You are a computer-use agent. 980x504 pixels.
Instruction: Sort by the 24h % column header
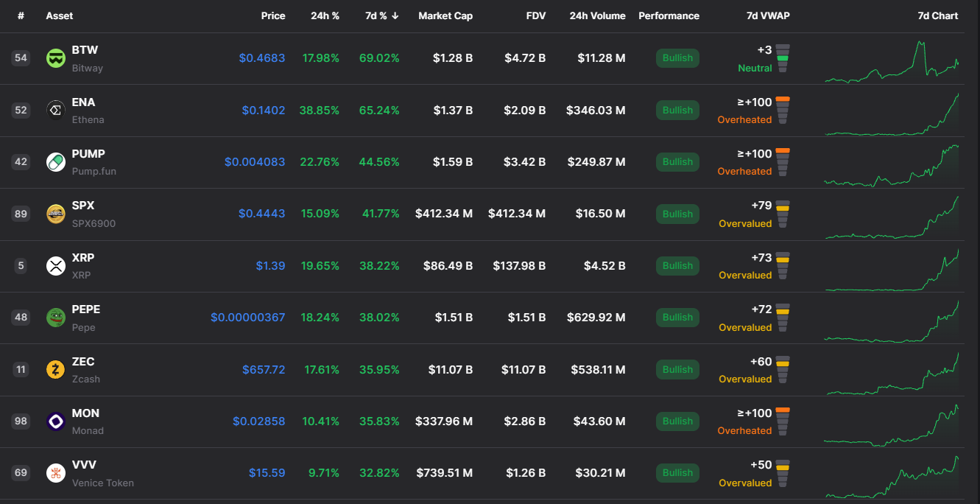point(324,15)
